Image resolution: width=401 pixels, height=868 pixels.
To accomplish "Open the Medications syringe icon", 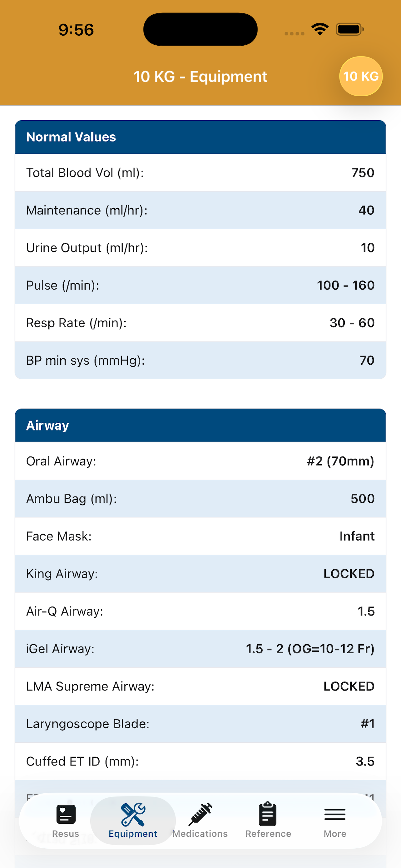I will click(x=200, y=814).
